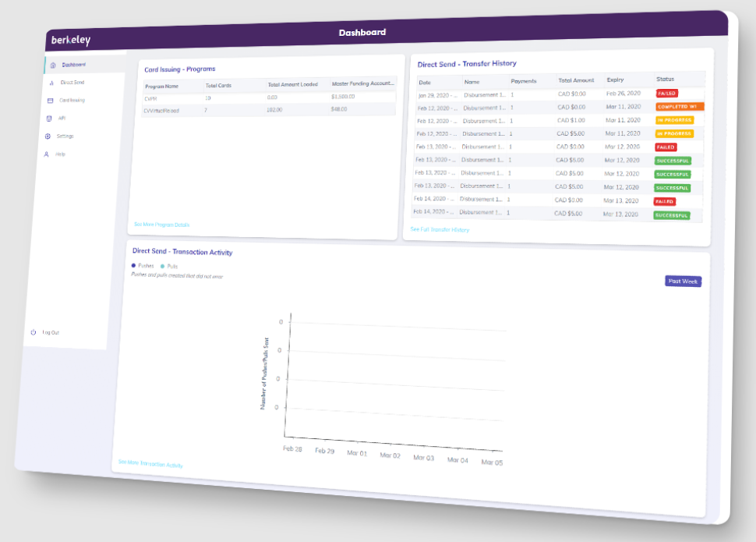This screenshot has height=542, width=756.
Task: Follow the See More Program Details link
Action: click(x=162, y=225)
